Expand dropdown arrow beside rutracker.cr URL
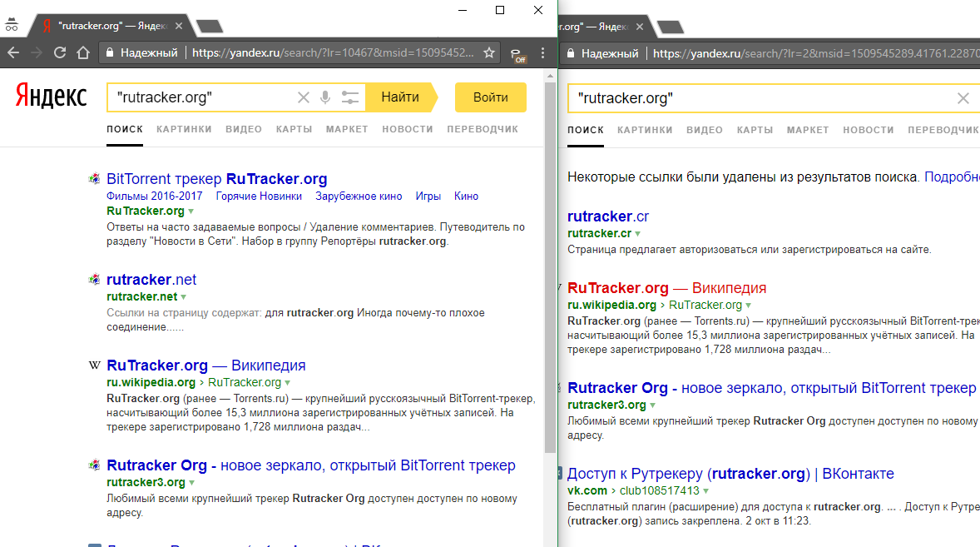This screenshot has height=547, width=980. click(638, 234)
